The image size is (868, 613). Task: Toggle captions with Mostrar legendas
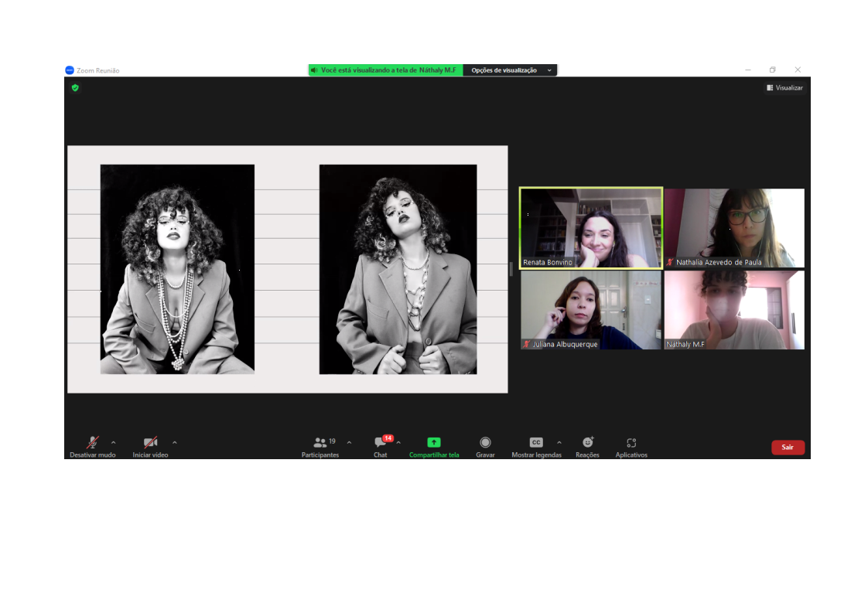coord(536,443)
